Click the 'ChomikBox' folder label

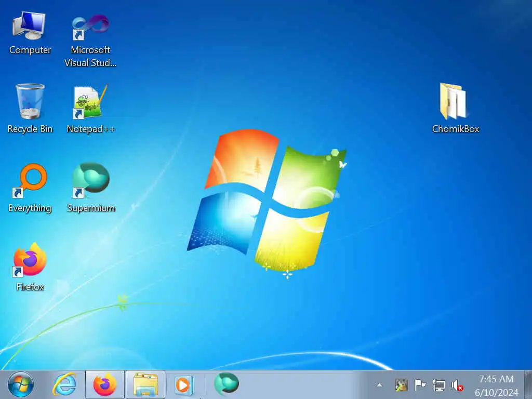[x=455, y=129]
